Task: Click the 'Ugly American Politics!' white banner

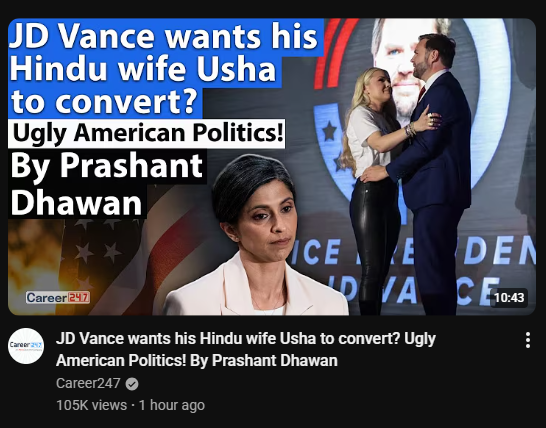Action: tap(147, 133)
